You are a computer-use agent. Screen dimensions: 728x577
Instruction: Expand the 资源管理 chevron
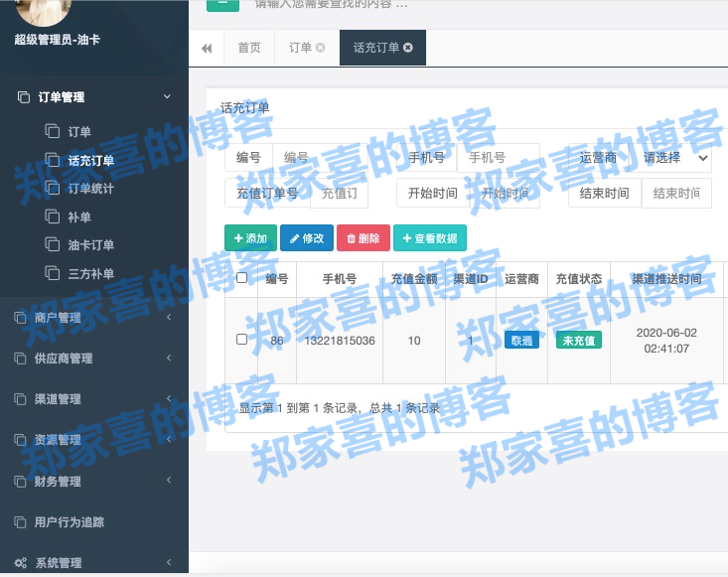tap(169, 439)
